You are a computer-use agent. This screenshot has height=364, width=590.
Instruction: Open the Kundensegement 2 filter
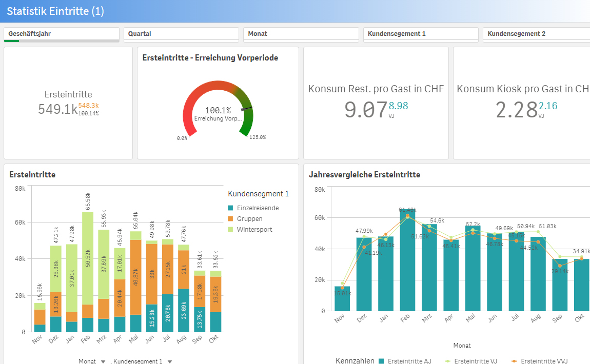[x=537, y=34]
